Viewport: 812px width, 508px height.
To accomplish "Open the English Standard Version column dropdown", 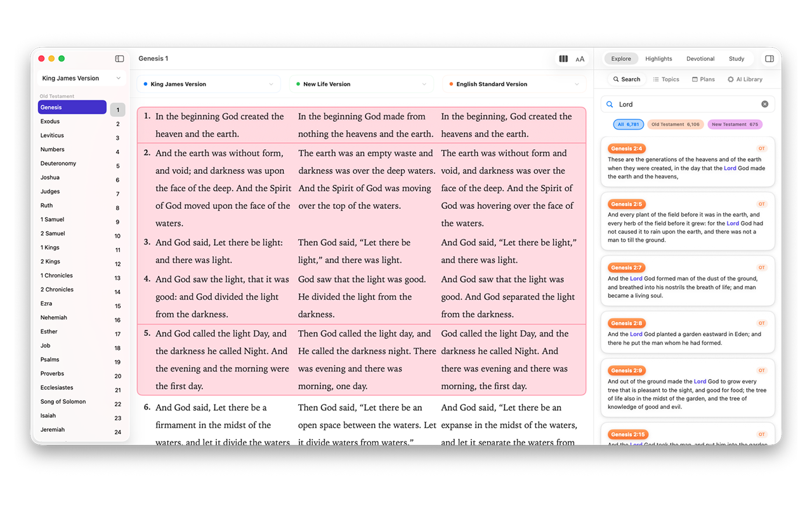I will (514, 84).
